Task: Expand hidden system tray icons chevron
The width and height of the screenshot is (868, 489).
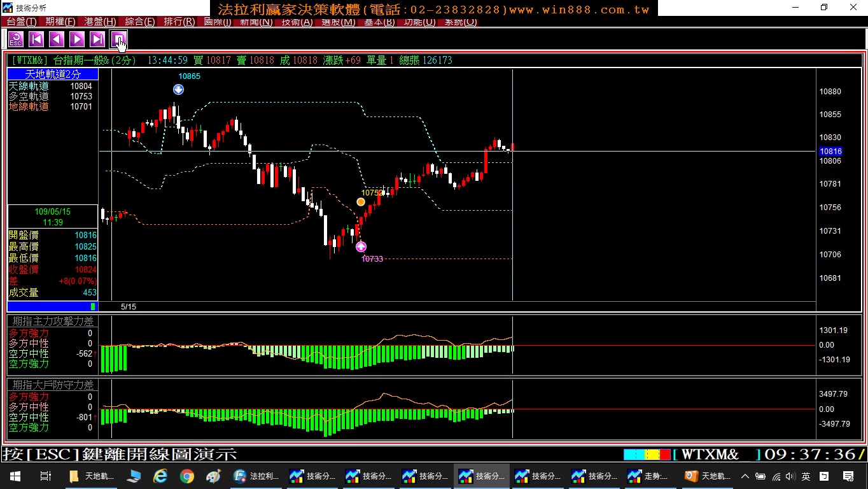Action: click(x=745, y=476)
